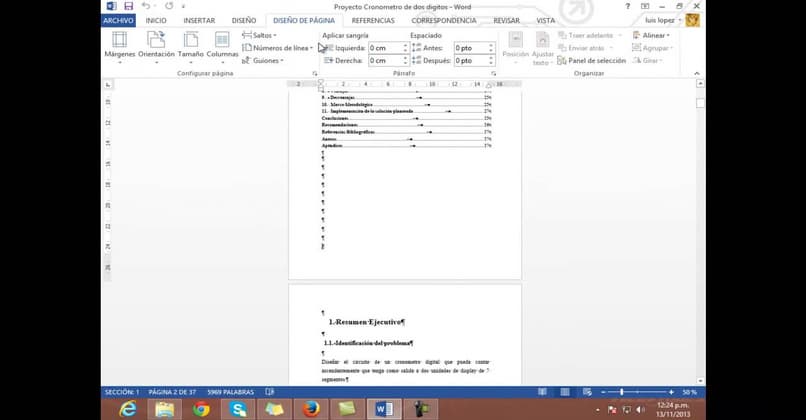
Task: Open the Márgenes menu
Action: (120, 47)
